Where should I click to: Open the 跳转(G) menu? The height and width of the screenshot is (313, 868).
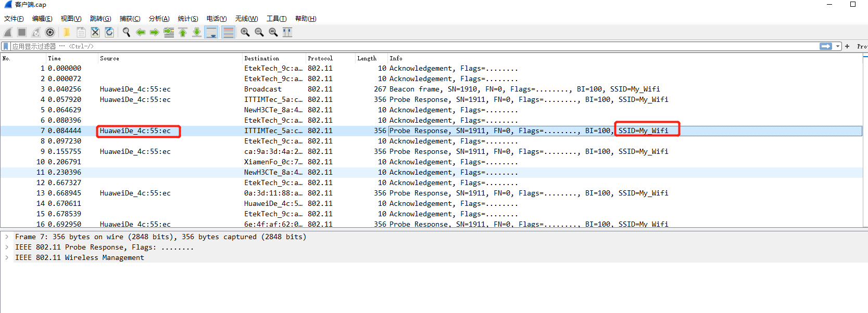coord(100,19)
